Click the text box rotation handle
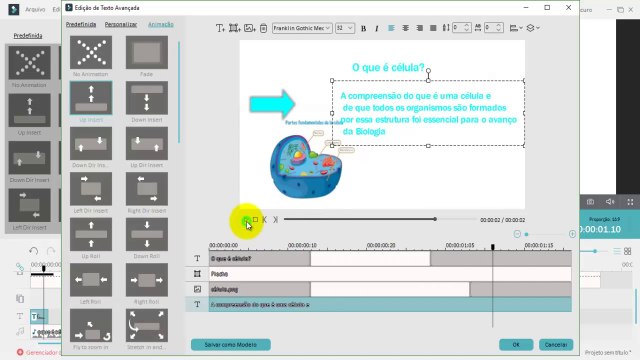 pyautogui.click(x=428, y=71)
